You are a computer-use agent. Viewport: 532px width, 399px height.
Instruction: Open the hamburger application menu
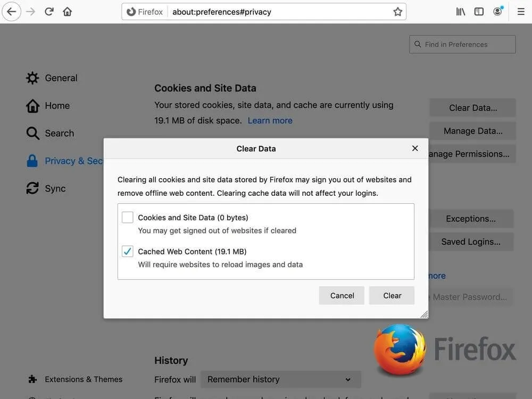521,11
